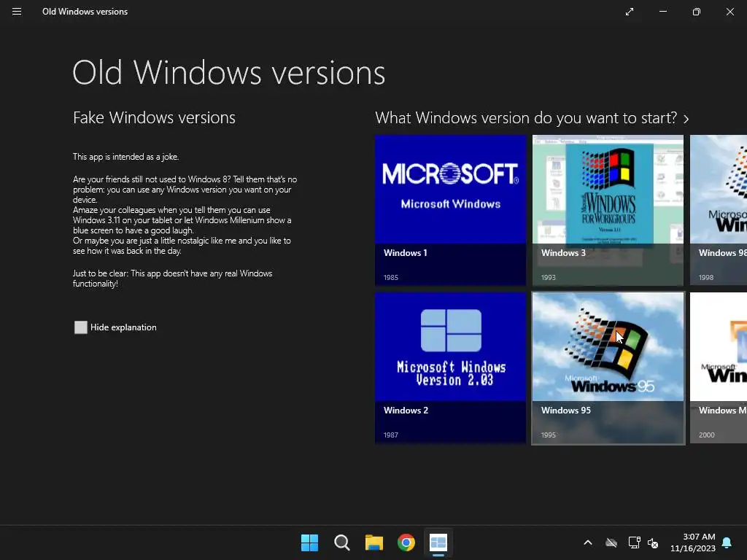This screenshot has height=560, width=747.
Task: Restore down the app window
Action: [697, 12]
